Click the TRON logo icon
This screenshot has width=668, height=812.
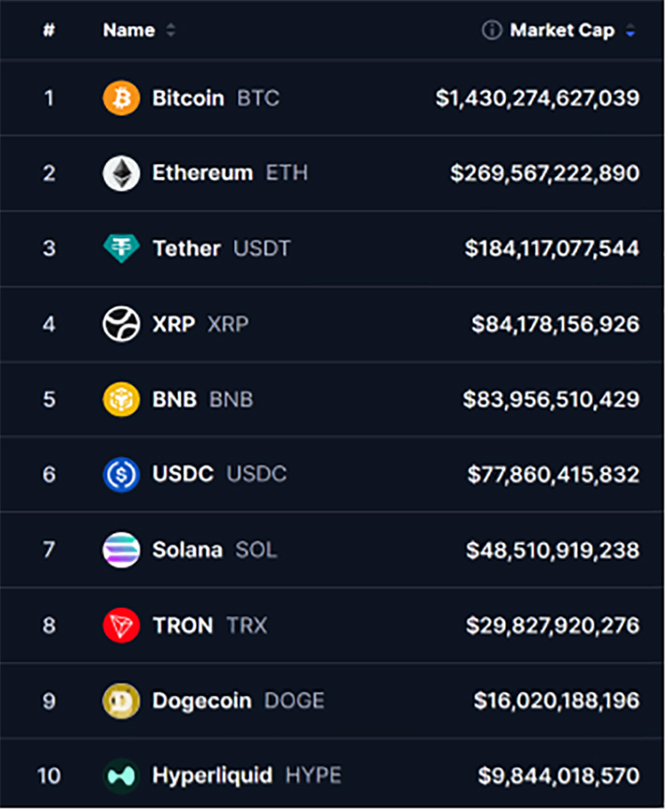click(x=121, y=626)
